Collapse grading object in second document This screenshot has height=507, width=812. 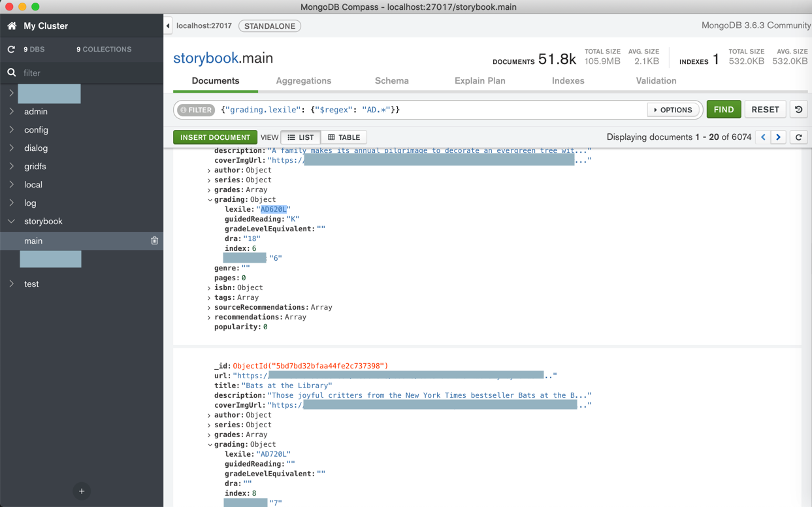click(x=210, y=445)
